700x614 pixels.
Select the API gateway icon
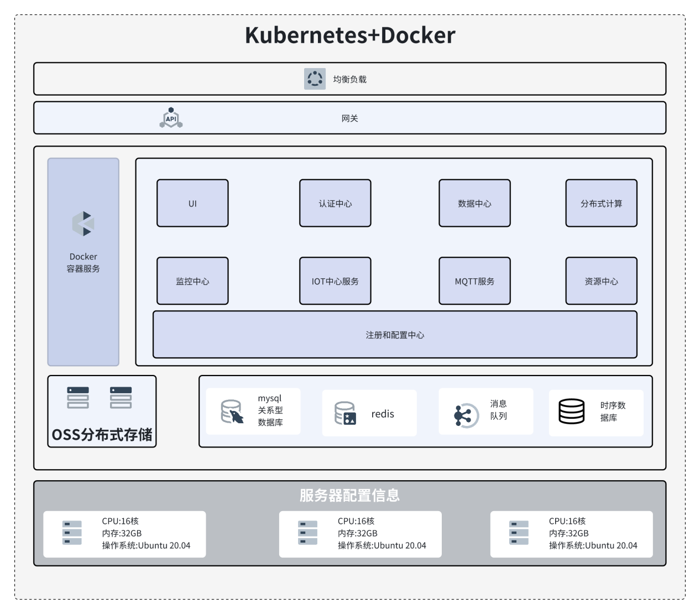171,118
